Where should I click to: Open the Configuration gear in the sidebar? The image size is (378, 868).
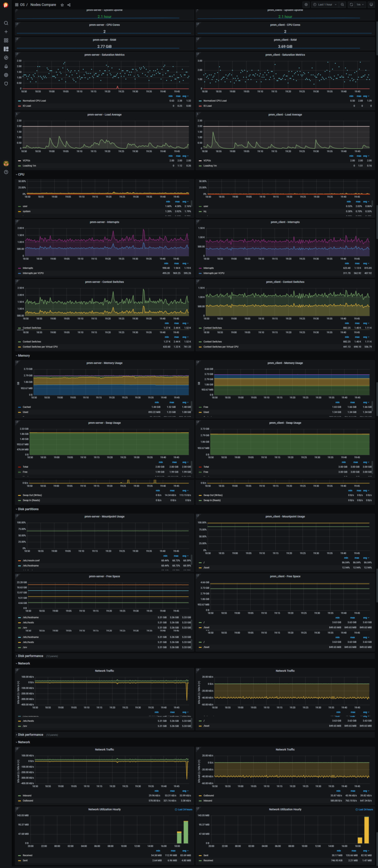[6, 75]
